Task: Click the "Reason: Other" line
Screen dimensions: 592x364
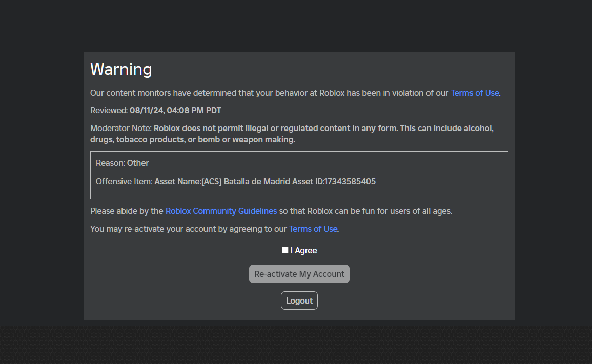Action: 123,163
